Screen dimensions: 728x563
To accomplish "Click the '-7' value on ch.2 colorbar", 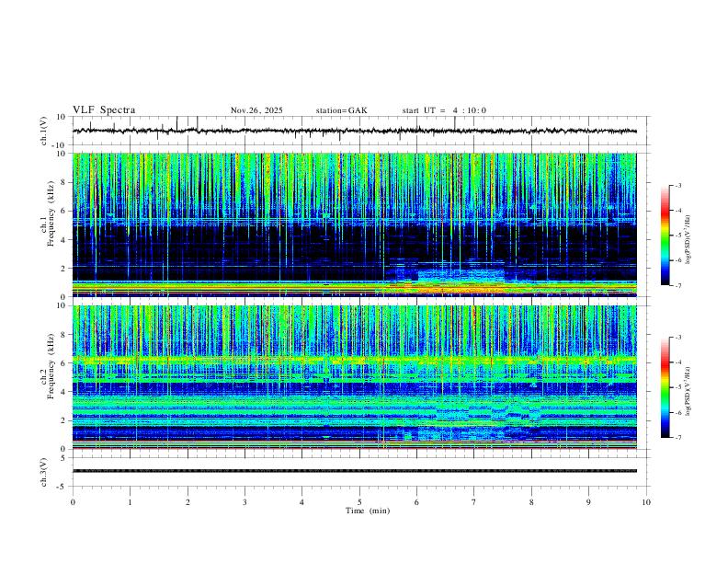I will coord(678,438).
